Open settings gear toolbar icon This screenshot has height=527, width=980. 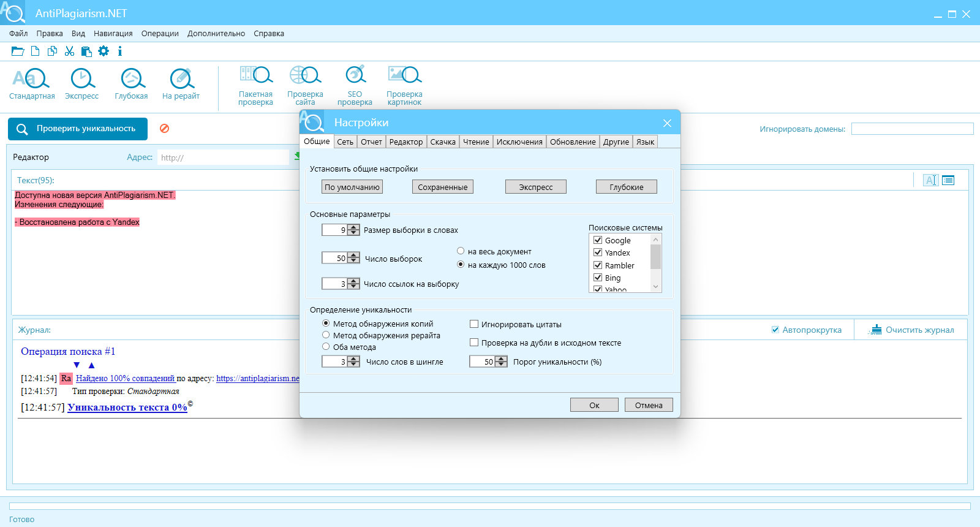pos(104,51)
